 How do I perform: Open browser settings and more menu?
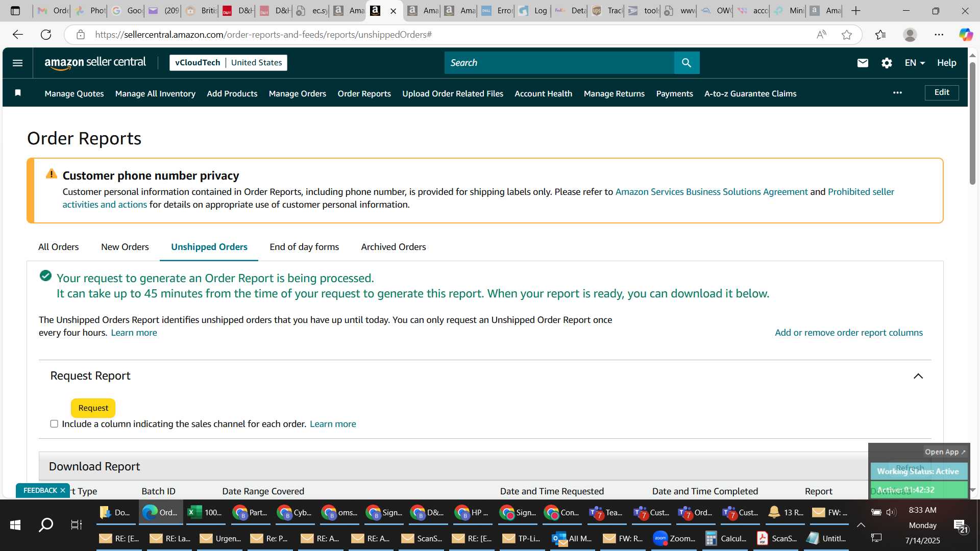coord(939,35)
